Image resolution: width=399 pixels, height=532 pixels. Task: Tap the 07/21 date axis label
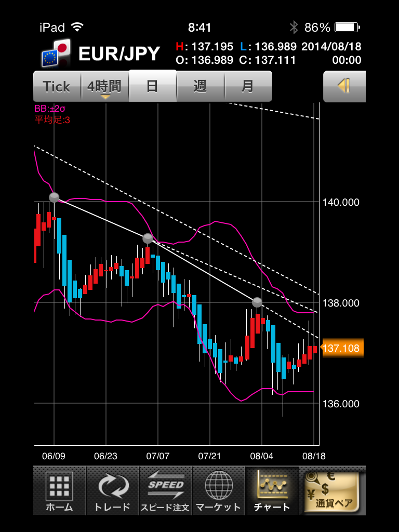click(x=210, y=456)
